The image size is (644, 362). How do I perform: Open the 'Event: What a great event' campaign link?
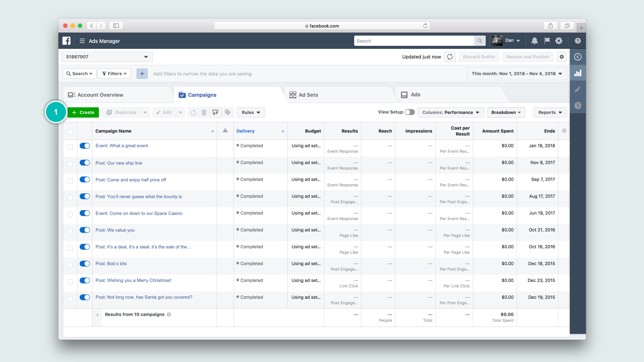[x=122, y=146]
